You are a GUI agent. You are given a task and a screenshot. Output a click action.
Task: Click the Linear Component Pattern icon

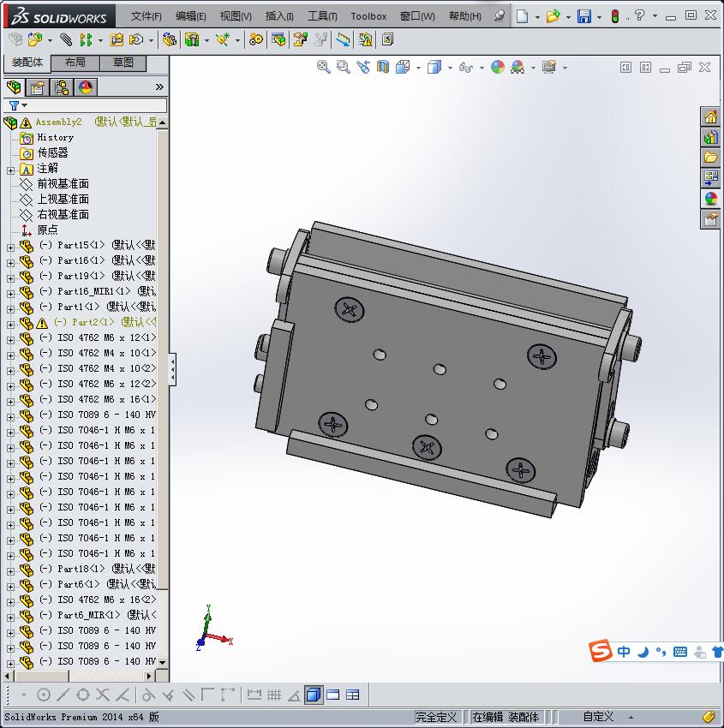tap(86, 40)
